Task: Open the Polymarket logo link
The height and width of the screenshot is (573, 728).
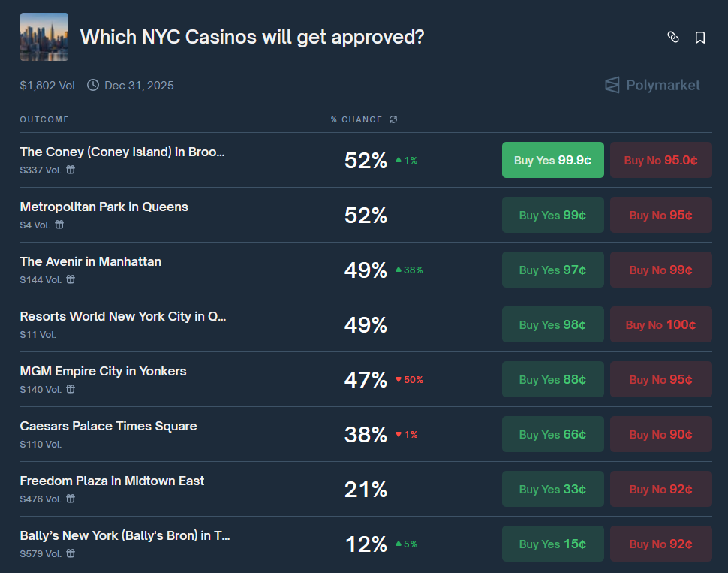Action: click(x=652, y=85)
